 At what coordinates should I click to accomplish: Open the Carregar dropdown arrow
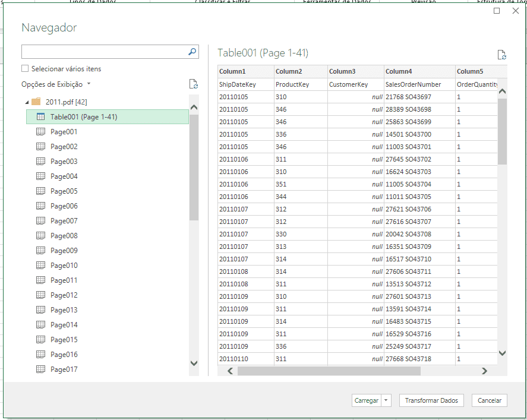pyautogui.click(x=386, y=400)
